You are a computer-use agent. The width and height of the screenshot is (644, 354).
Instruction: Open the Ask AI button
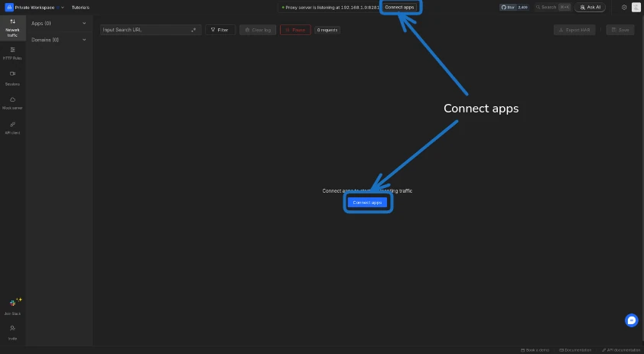(590, 7)
